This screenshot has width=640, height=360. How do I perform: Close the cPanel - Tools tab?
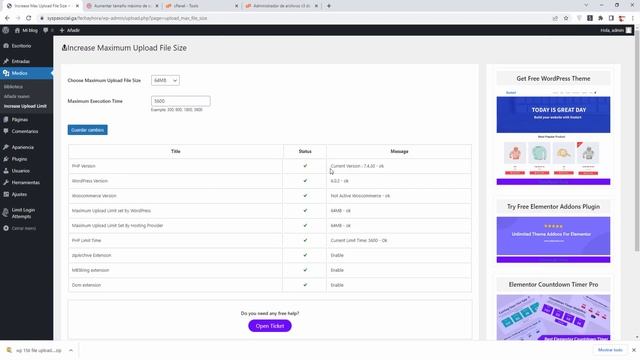[x=236, y=6]
